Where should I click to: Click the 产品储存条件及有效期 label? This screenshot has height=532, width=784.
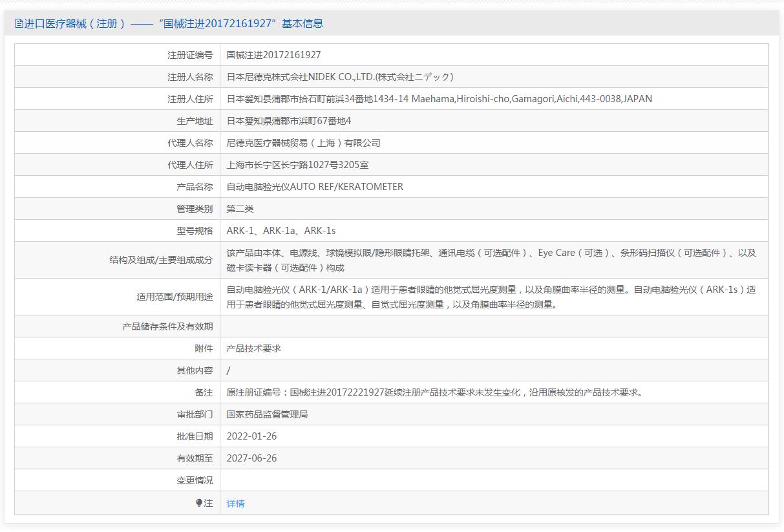pyautogui.click(x=167, y=326)
